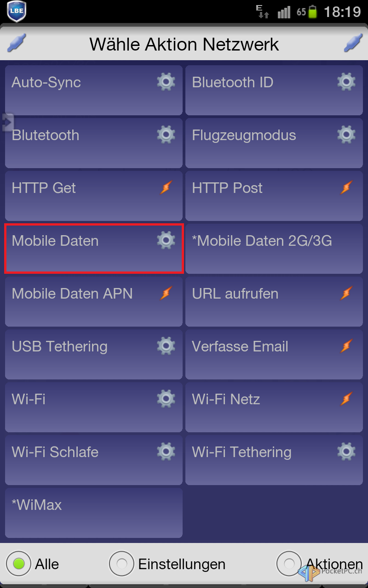Screen dimensions: 368x588
Task: Tap the left plug icon in title bar
Action: [x=17, y=43]
